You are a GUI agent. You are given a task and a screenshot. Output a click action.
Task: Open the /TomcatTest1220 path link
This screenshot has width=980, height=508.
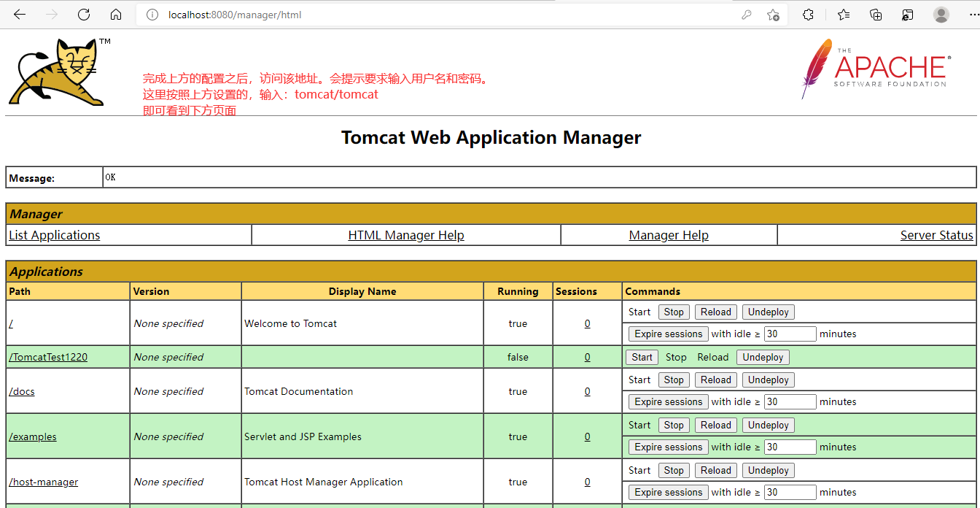(48, 357)
